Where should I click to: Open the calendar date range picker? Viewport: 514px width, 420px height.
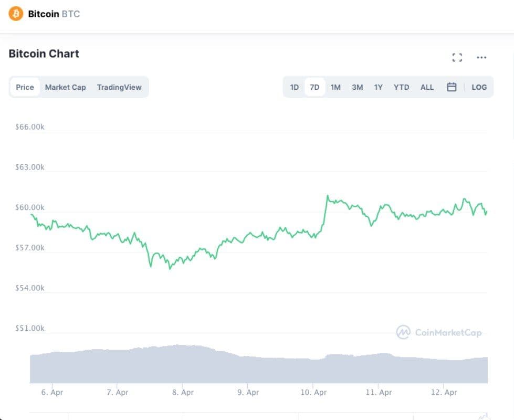[x=452, y=87]
